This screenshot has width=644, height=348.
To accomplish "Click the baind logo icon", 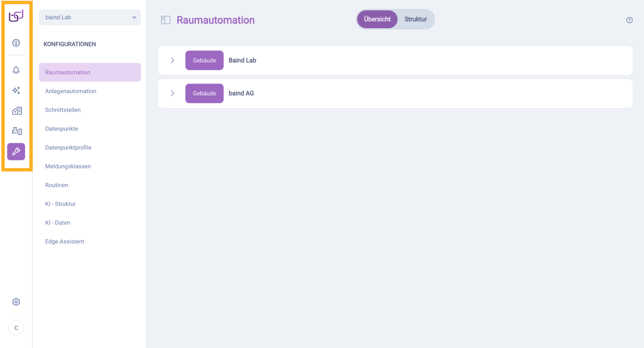I will (16, 16).
